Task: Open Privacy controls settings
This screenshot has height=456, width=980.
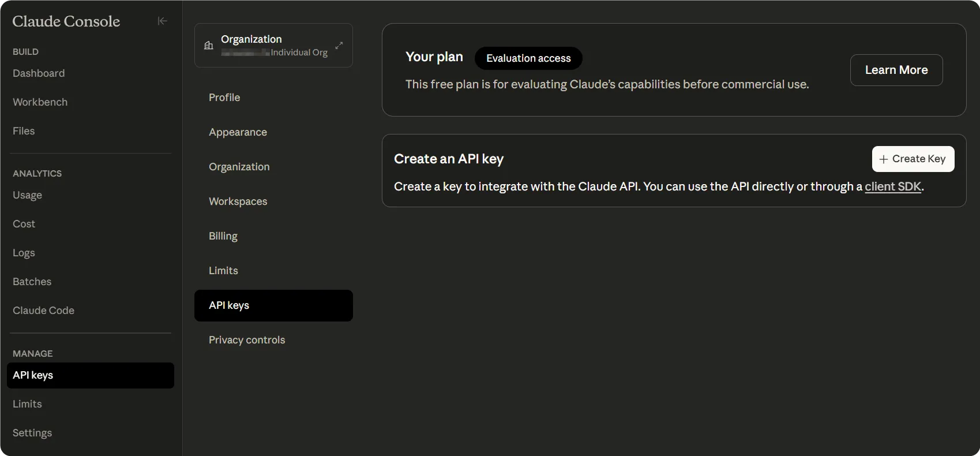Action: [x=247, y=340]
